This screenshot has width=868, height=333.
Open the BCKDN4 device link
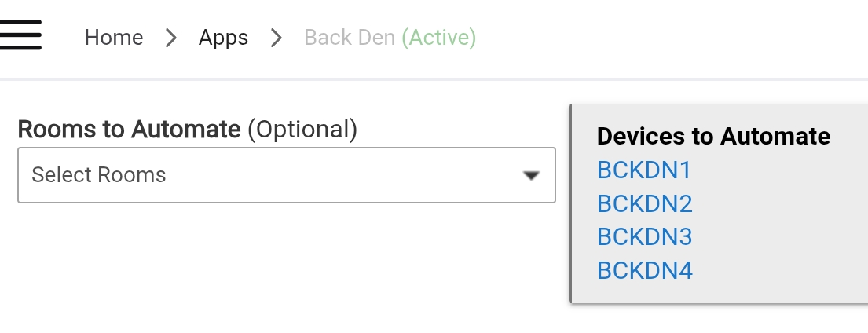click(645, 271)
